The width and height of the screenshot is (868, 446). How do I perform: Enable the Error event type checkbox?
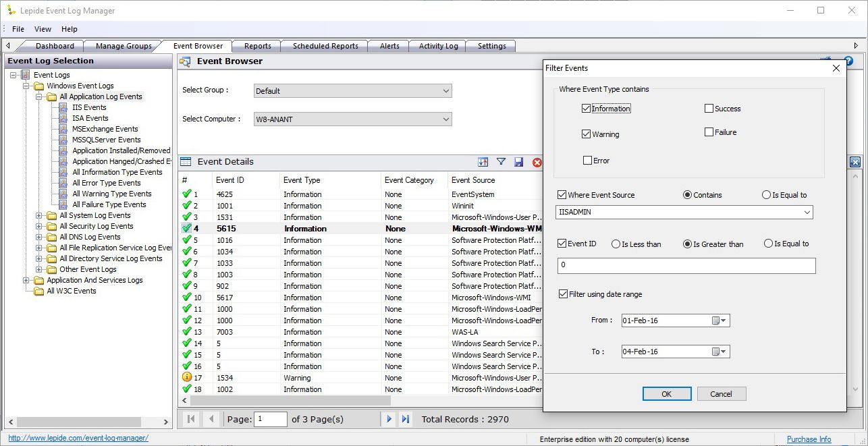tap(587, 161)
